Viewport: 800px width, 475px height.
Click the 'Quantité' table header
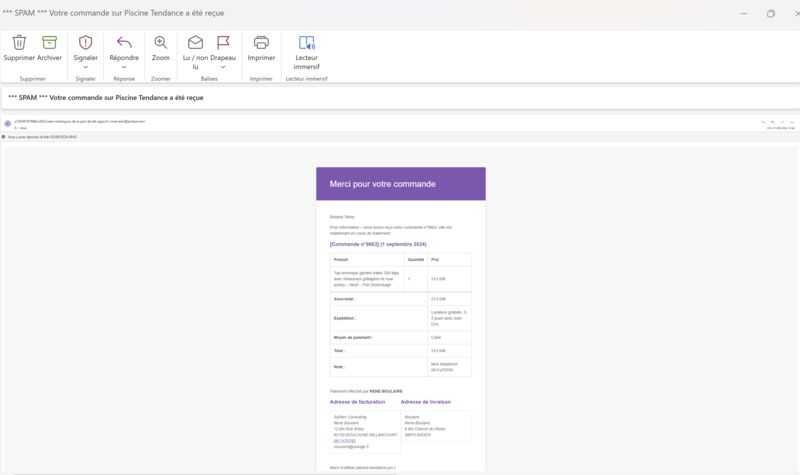416,260
